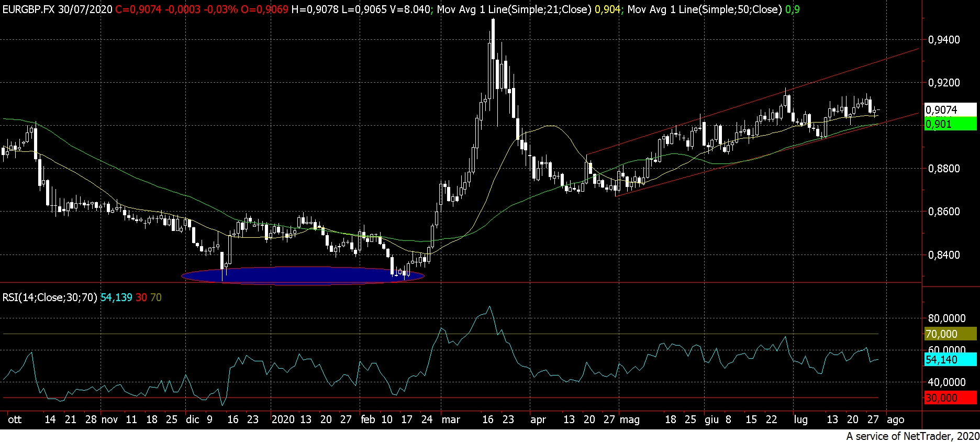
Task: Click the lug month label on time axis
Action: [x=800, y=419]
